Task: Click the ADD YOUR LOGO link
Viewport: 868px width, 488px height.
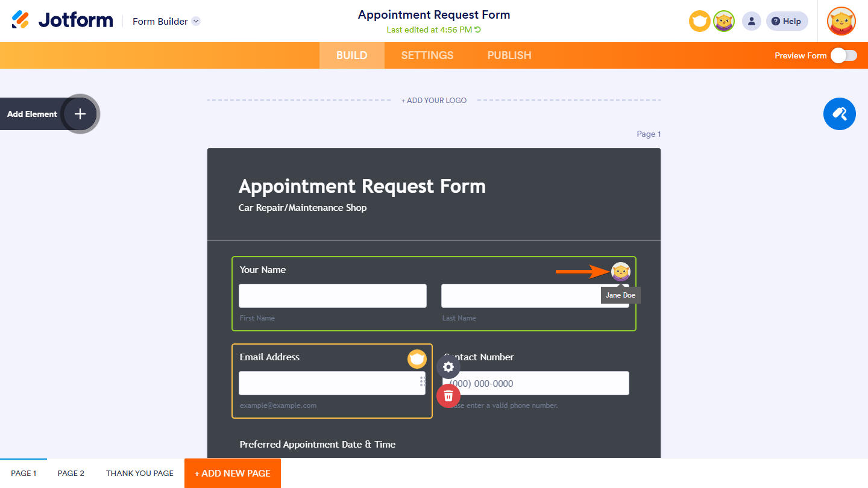Action: [x=434, y=101]
